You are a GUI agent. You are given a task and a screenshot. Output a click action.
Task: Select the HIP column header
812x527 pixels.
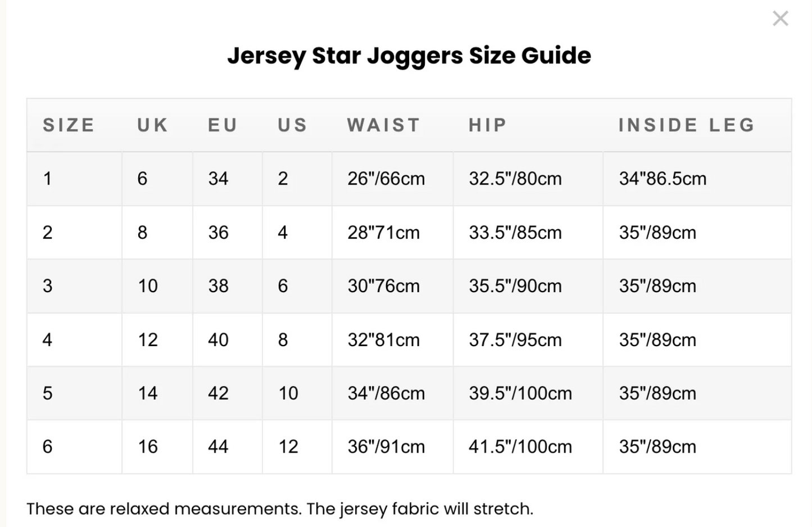(x=487, y=125)
